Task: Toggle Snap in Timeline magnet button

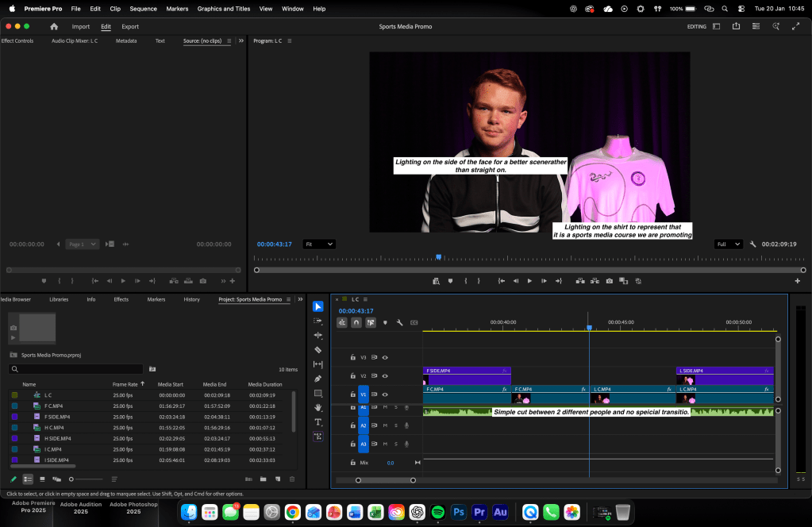Action: pyautogui.click(x=356, y=323)
